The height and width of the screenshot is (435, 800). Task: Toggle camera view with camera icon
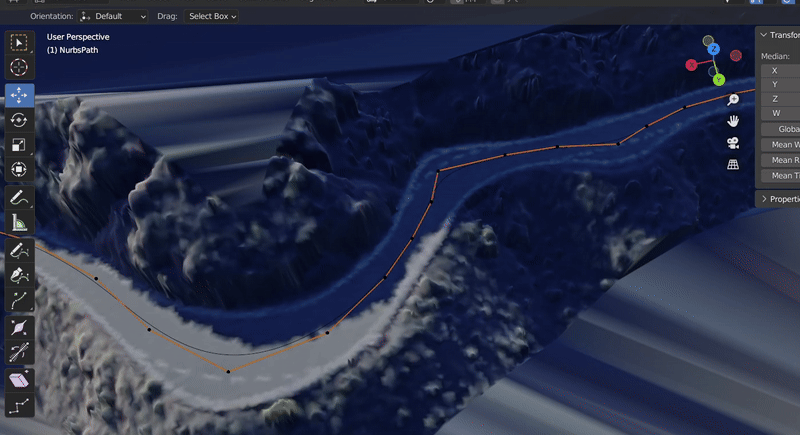point(733,143)
